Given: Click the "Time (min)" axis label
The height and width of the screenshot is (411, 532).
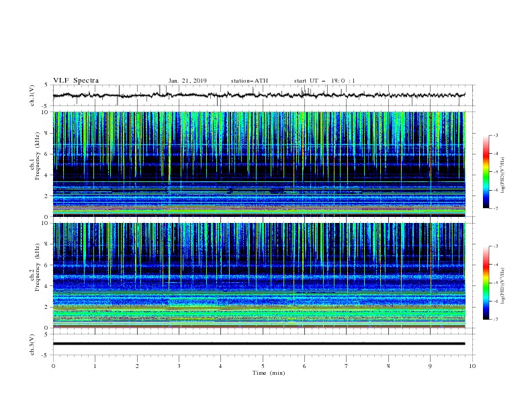Looking at the screenshot, I should tap(269, 373).
